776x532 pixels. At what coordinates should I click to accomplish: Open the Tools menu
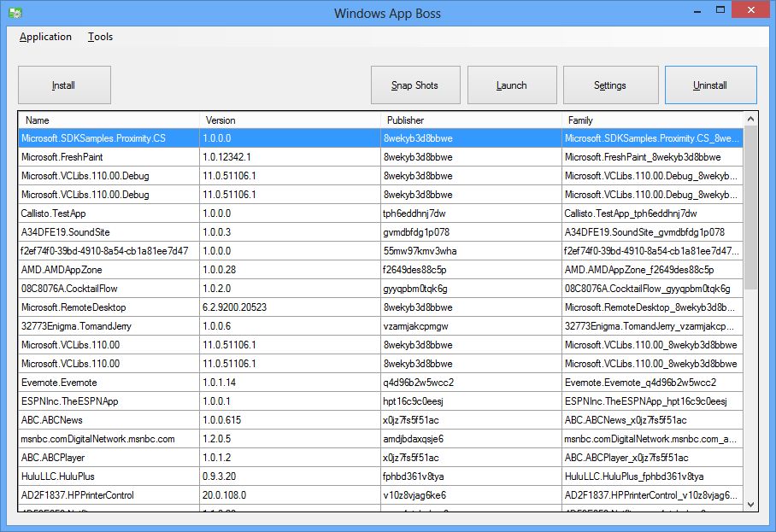pos(100,37)
